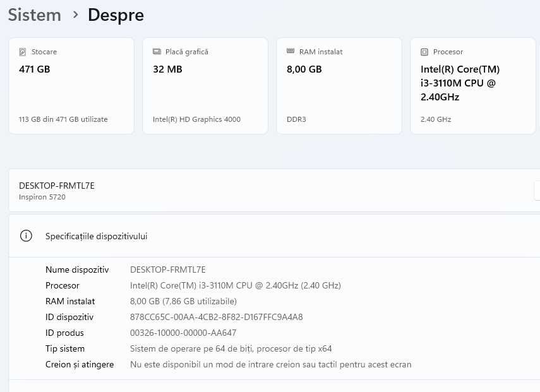540x392 pixels.
Task: Click processor value 'Intel(R) Core(TM) i3-3110M CPU @ 2.40GHz (2.40 GHz)'
Action: pyautogui.click(x=236, y=286)
